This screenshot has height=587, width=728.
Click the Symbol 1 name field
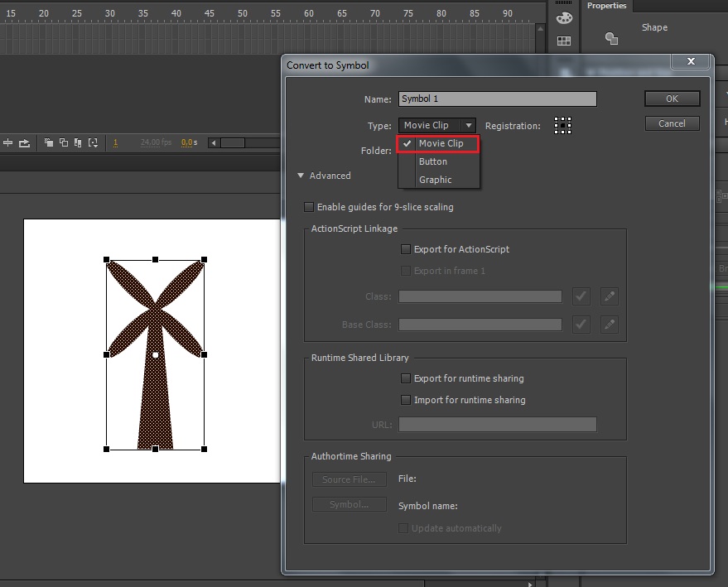pyautogui.click(x=497, y=99)
